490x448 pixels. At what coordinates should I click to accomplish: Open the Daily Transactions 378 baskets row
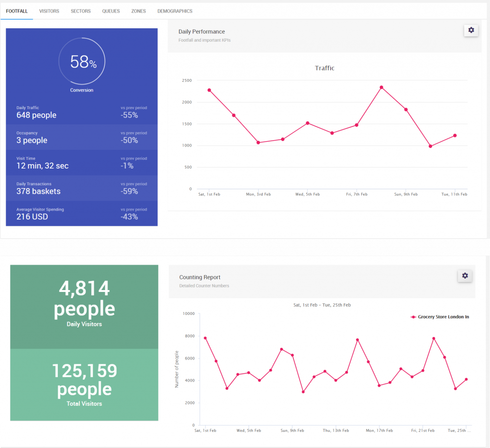[x=81, y=188]
